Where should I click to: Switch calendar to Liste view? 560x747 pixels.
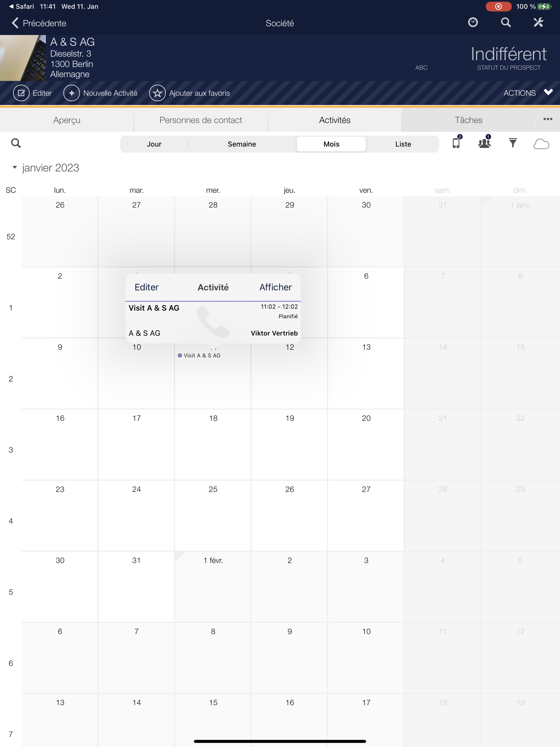[403, 144]
